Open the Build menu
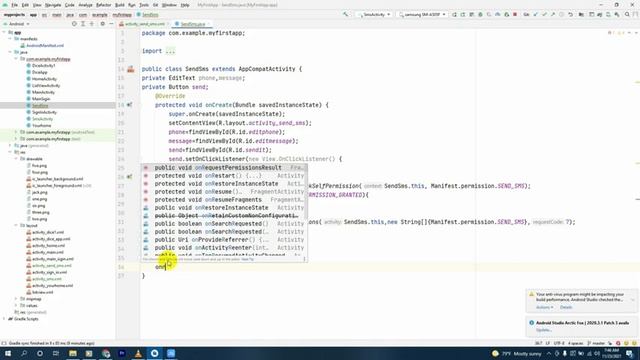This screenshot has height=360, width=640. tap(120, 5)
